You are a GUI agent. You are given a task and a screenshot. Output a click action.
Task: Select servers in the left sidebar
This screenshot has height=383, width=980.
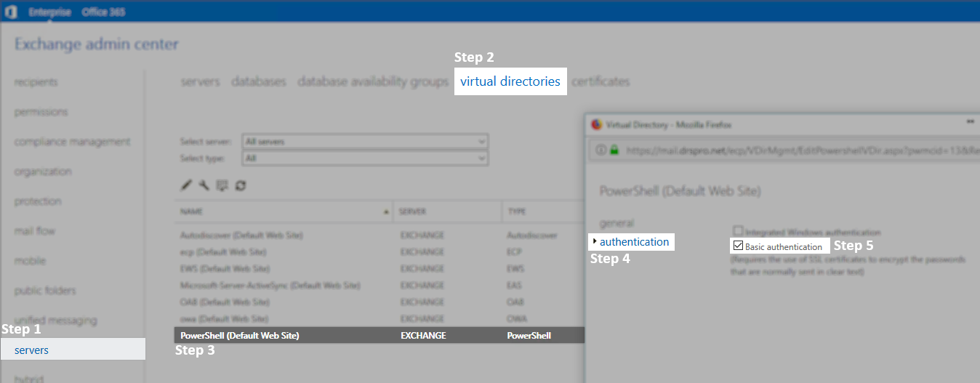[73, 350]
